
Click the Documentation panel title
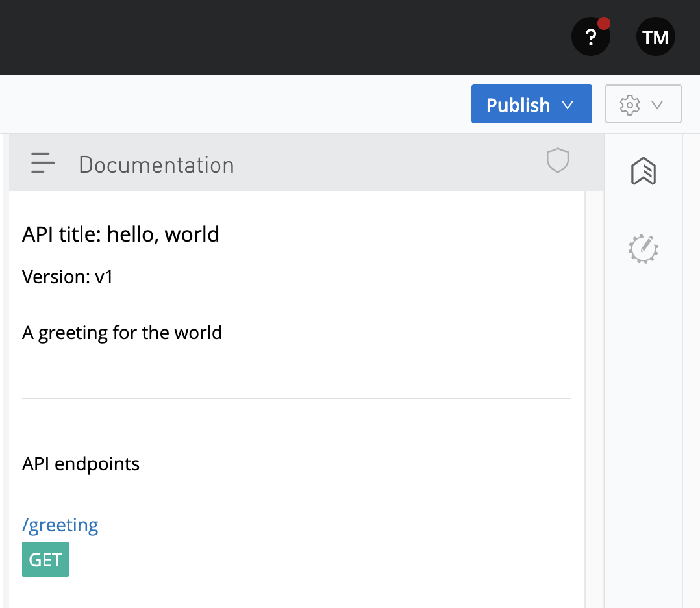click(x=156, y=165)
